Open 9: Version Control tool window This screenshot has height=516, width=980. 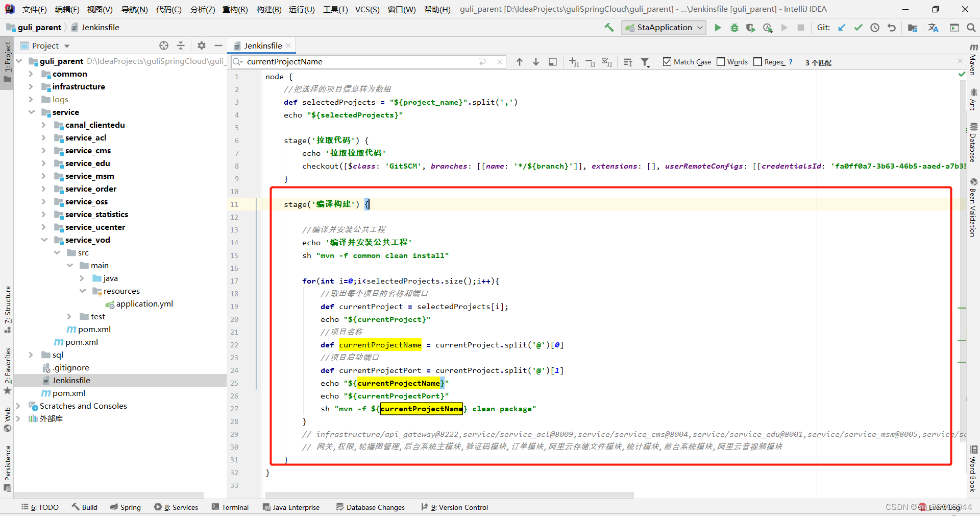pyautogui.click(x=454, y=507)
